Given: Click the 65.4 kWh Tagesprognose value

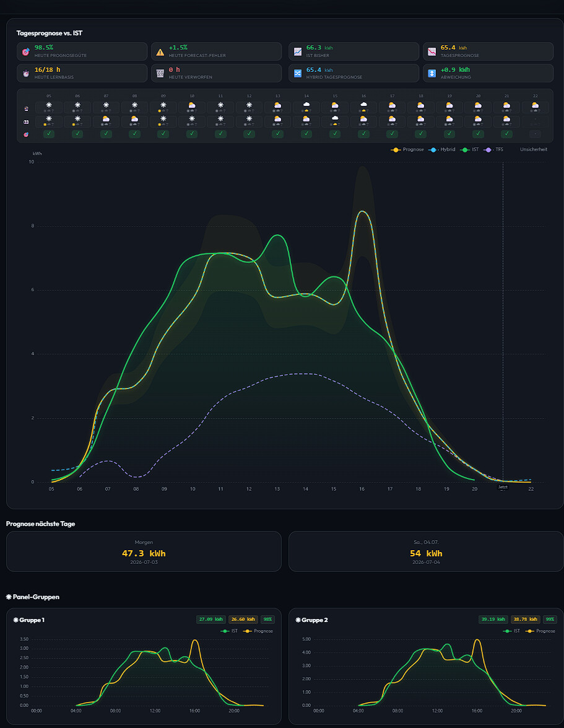Looking at the screenshot, I should tap(454, 47).
